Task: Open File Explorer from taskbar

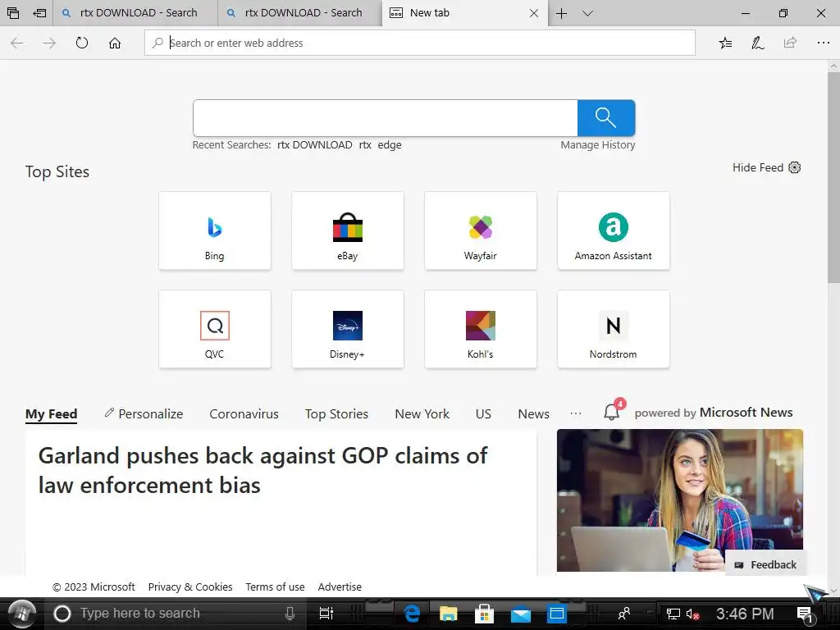Action: point(449,614)
